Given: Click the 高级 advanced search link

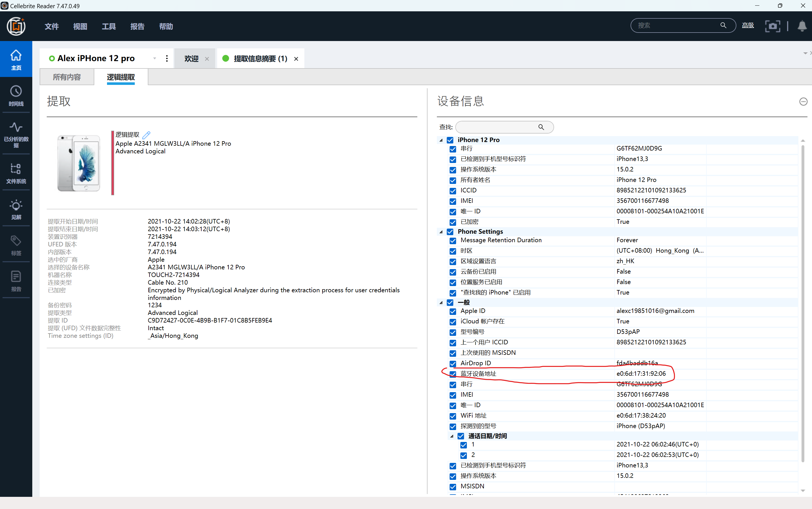Looking at the screenshot, I should (748, 25).
